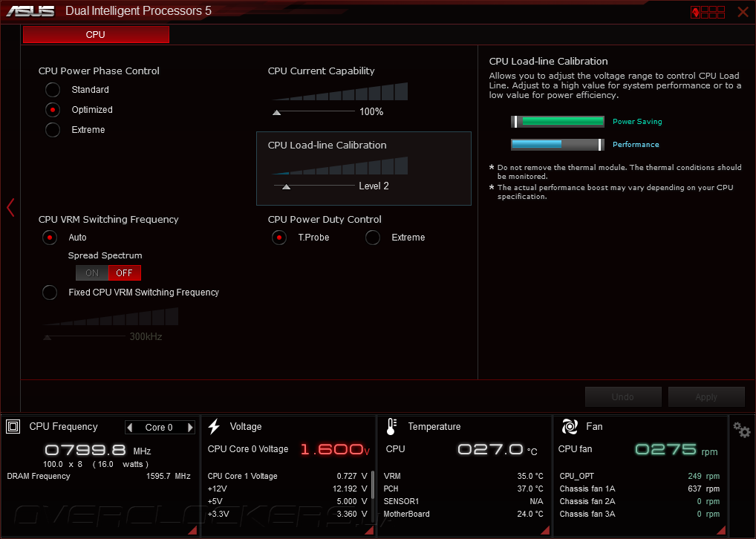Image resolution: width=756 pixels, height=539 pixels.
Task: Select Extreme CPU power phase control
Action: (x=53, y=130)
